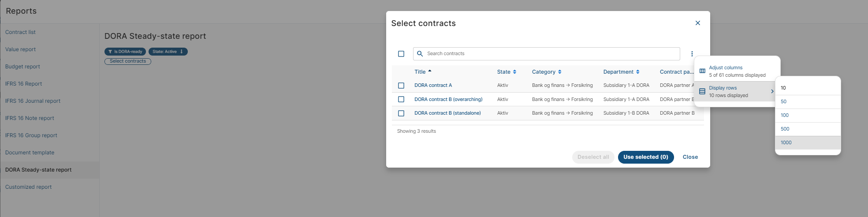Screen dimensions: 868x217
Task: Open IFRS 16 Journal report in sidebar
Action: (x=33, y=101)
